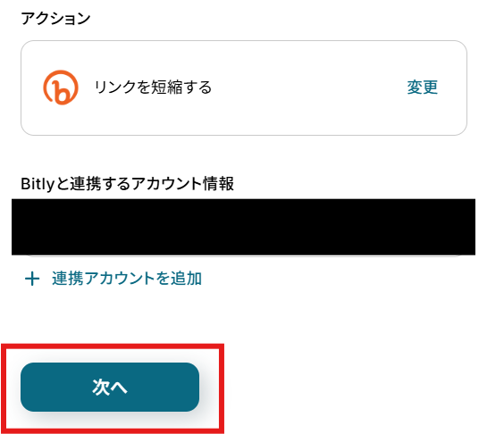Screen dimensions: 504x434
Task: Proceed to the next step with 次へ
Action: [x=110, y=387]
